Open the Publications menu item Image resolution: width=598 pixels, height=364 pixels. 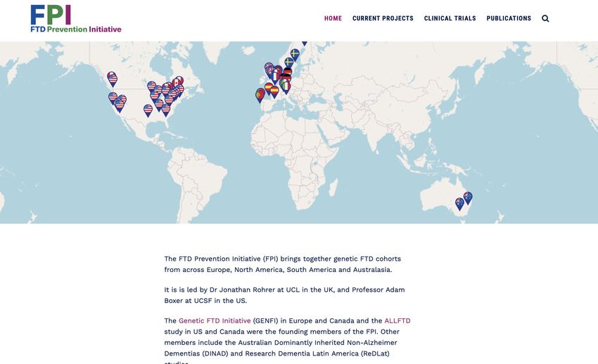coord(509,18)
